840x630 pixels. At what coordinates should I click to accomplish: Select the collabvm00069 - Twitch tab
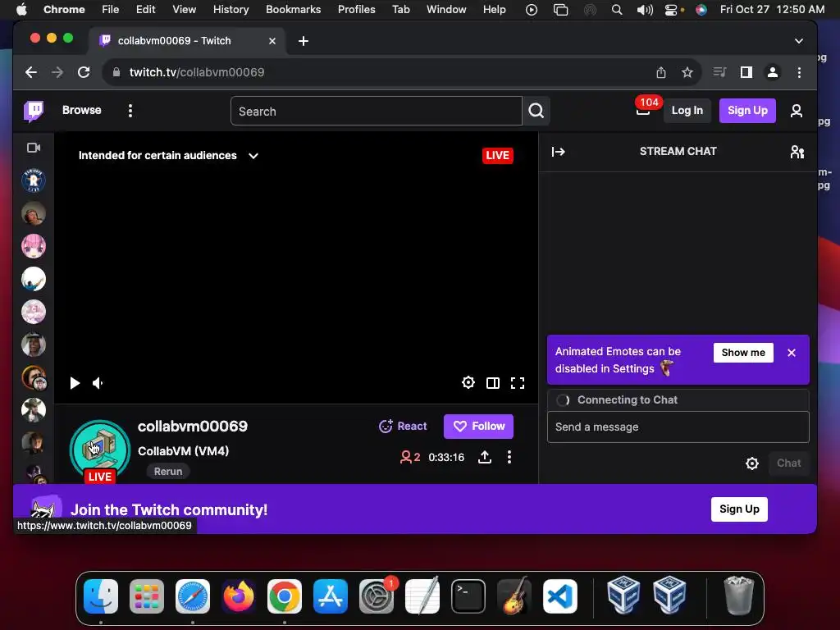pos(186,41)
